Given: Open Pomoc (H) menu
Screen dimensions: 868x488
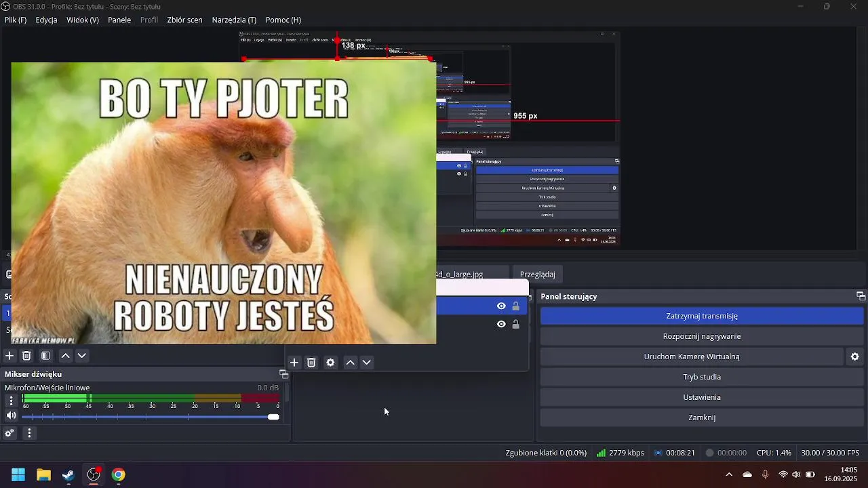Looking at the screenshot, I should (283, 20).
